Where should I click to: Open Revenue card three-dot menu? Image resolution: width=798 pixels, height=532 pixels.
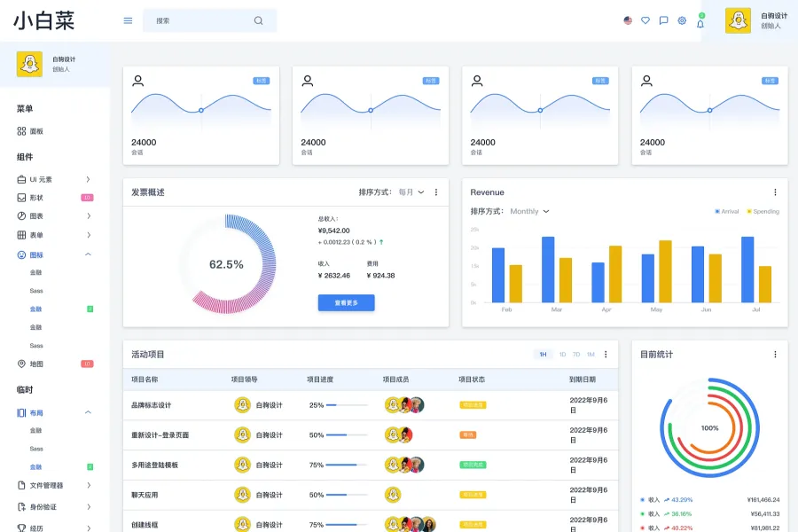775,192
